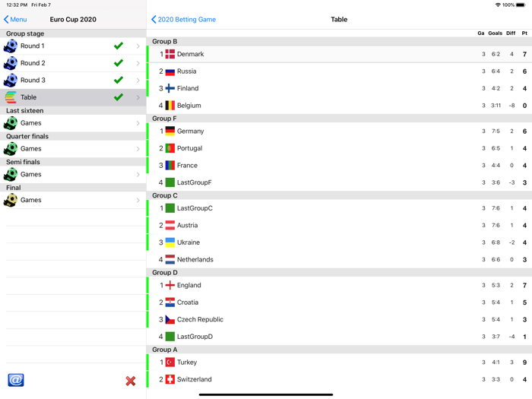
Task: Tap the Group D section header
Action: point(339,272)
